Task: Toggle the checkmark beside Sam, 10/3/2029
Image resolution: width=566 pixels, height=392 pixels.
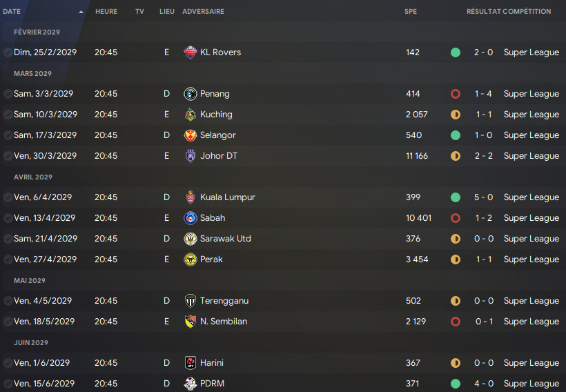Action: (x=8, y=115)
